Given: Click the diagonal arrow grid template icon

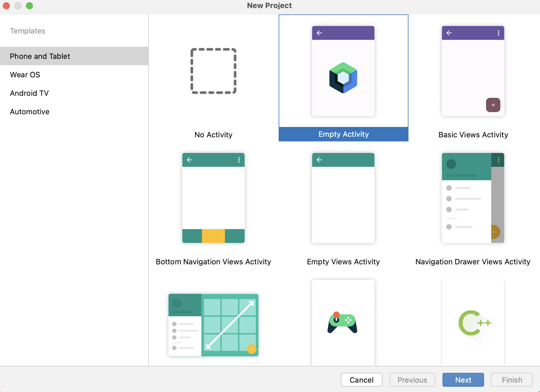Looking at the screenshot, I should (213, 325).
